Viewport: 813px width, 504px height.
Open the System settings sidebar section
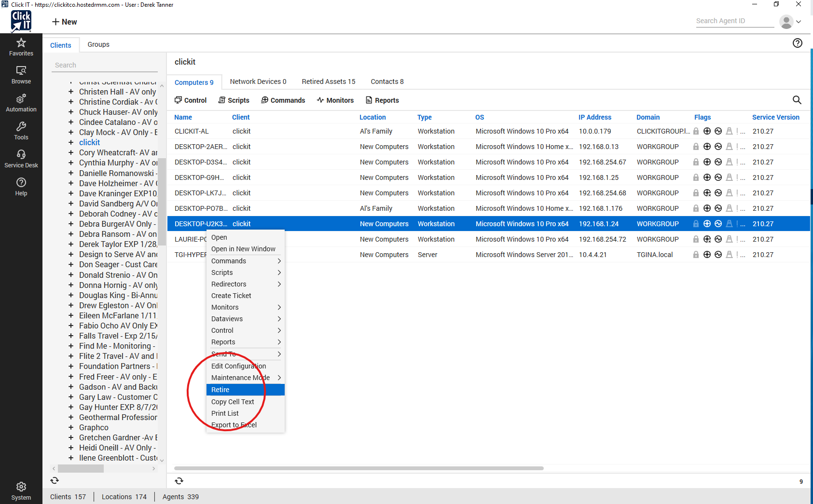(x=21, y=491)
